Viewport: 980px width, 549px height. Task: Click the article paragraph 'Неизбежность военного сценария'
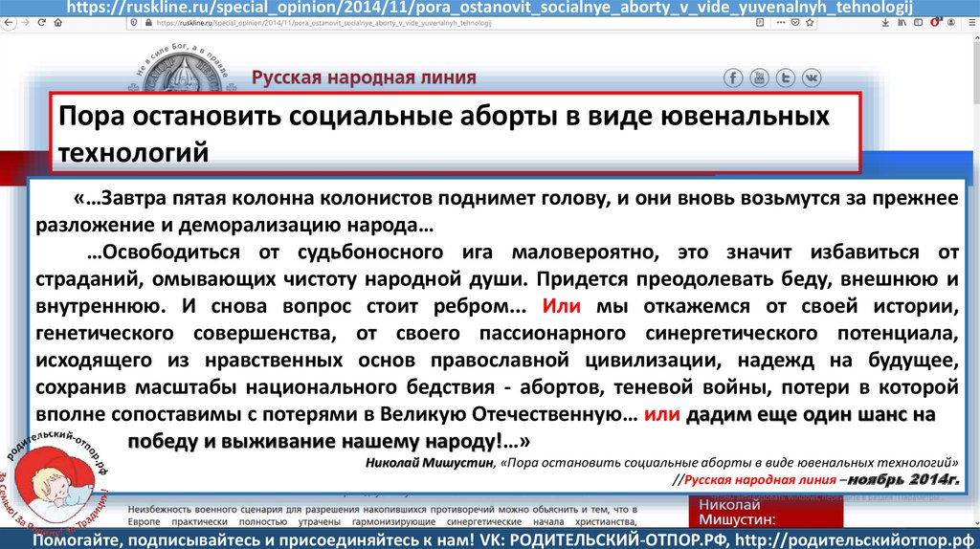point(383,516)
